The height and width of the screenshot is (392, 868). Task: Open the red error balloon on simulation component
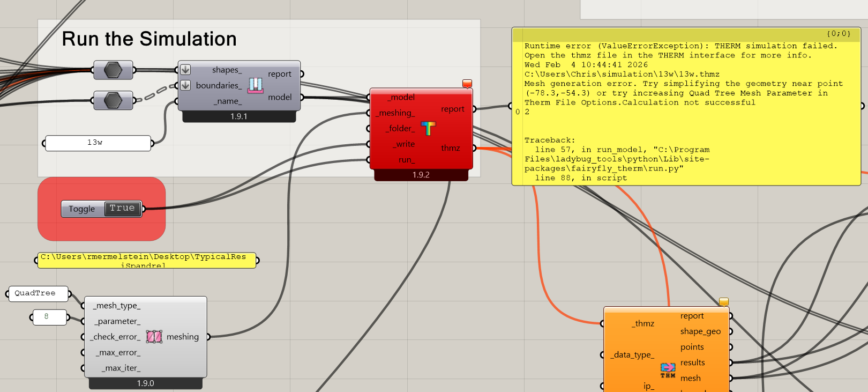pyautogui.click(x=467, y=83)
